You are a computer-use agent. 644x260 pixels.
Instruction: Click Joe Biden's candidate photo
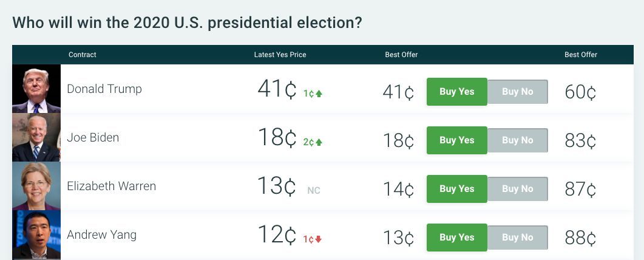[x=36, y=137]
